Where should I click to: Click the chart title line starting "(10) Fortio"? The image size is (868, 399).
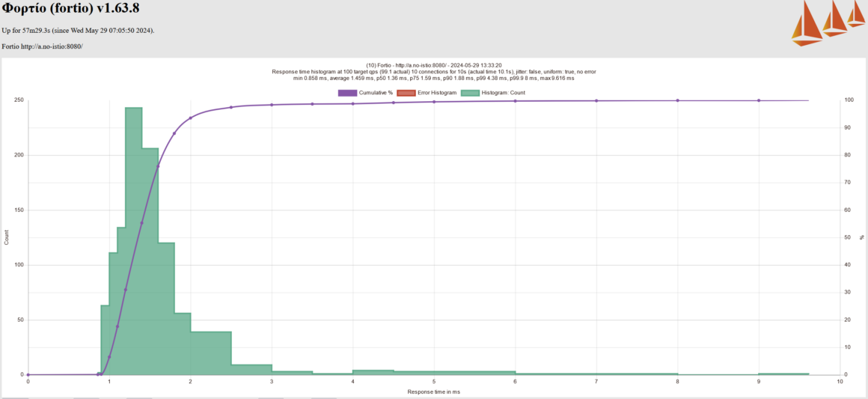coord(434,65)
